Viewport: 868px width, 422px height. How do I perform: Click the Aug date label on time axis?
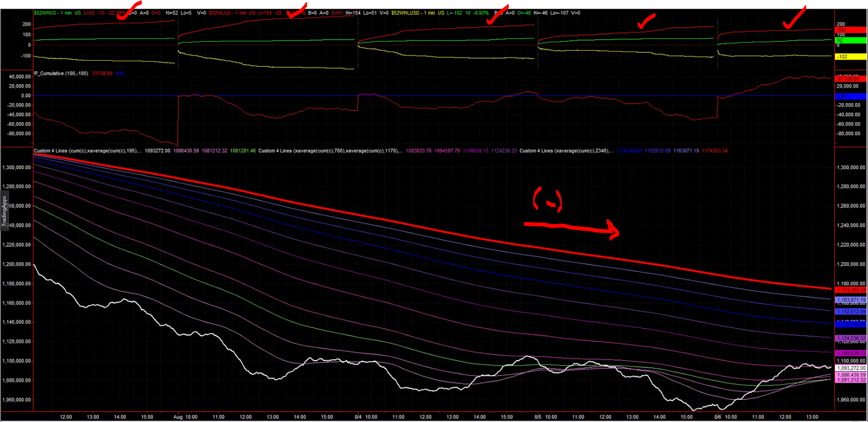[x=178, y=417]
